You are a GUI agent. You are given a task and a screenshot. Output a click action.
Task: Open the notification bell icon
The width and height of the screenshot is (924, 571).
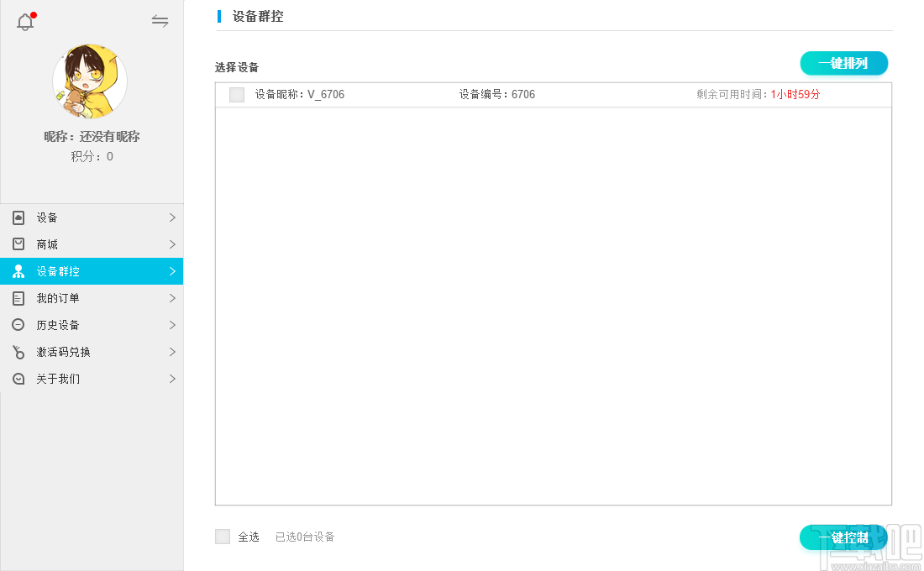tap(24, 21)
